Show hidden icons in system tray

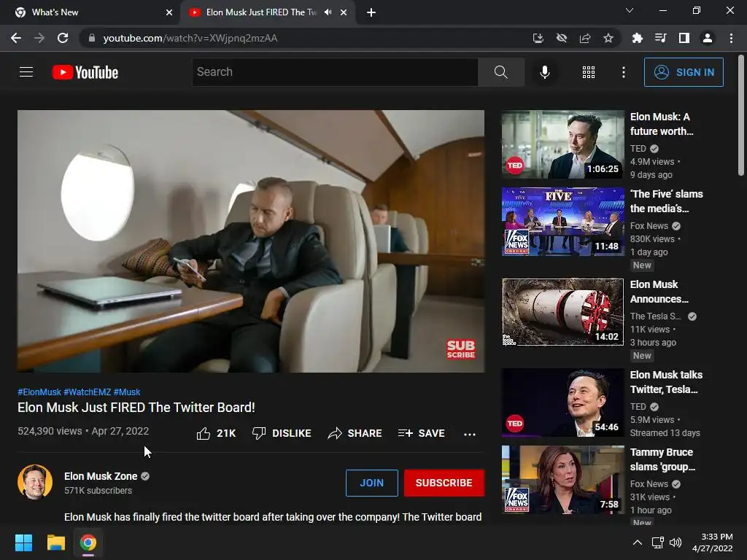tap(638, 542)
